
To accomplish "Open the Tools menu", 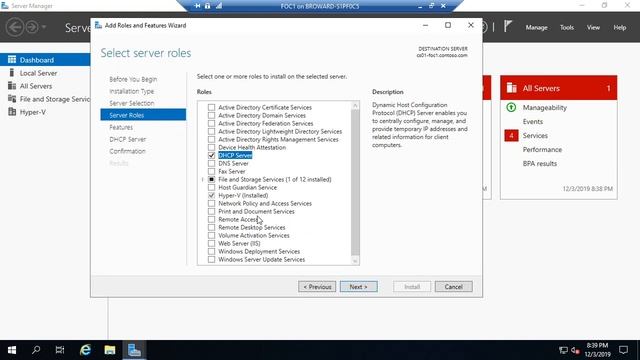I will pyautogui.click(x=567, y=27).
